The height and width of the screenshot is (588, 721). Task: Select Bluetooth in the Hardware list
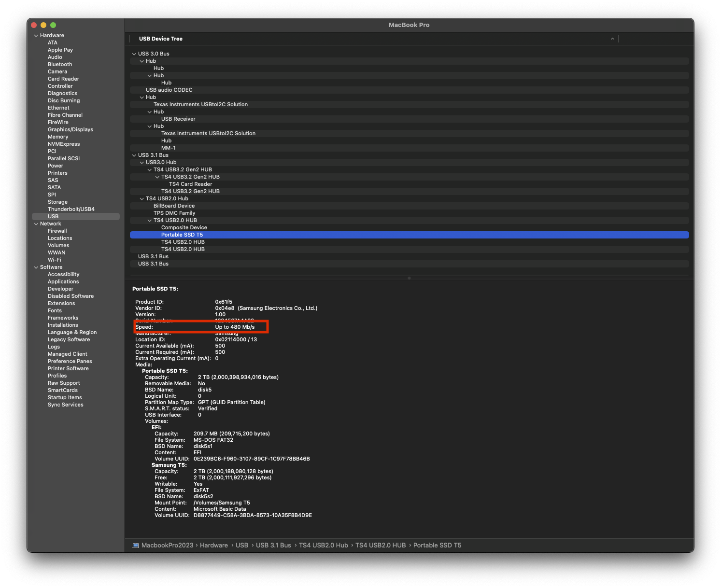click(60, 64)
